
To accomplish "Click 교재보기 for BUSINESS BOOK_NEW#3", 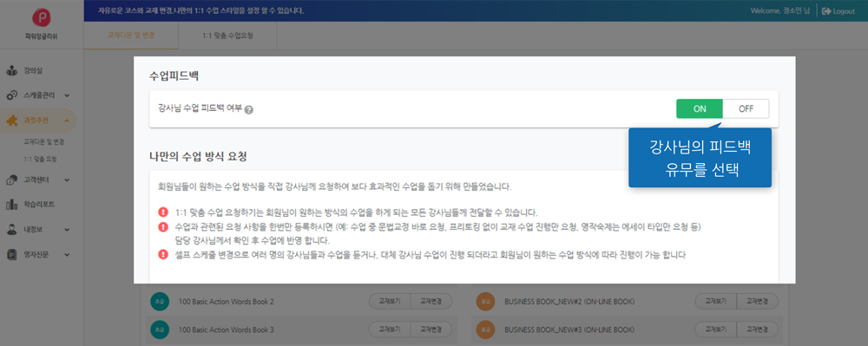I will click(x=716, y=330).
